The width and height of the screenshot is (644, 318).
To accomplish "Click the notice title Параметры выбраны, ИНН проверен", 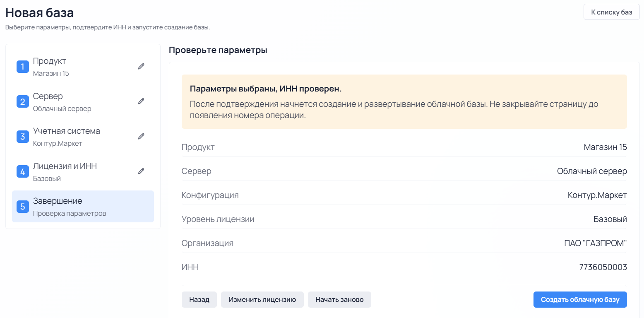I will [x=266, y=89].
